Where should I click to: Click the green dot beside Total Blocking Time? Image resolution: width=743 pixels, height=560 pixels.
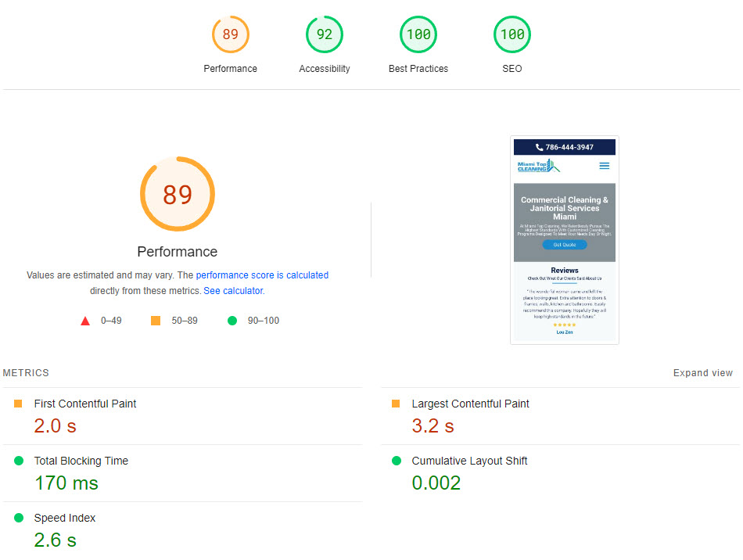(19, 461)
